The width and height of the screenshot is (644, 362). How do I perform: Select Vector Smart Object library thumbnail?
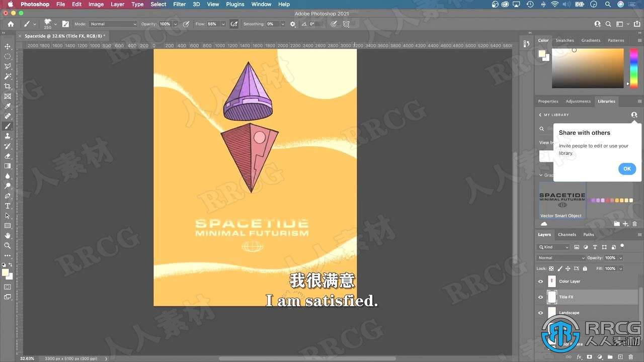point(562,200)
